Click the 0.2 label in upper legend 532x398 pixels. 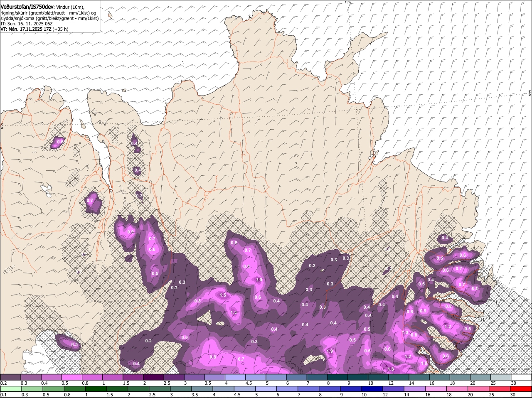tap(3, 383)
